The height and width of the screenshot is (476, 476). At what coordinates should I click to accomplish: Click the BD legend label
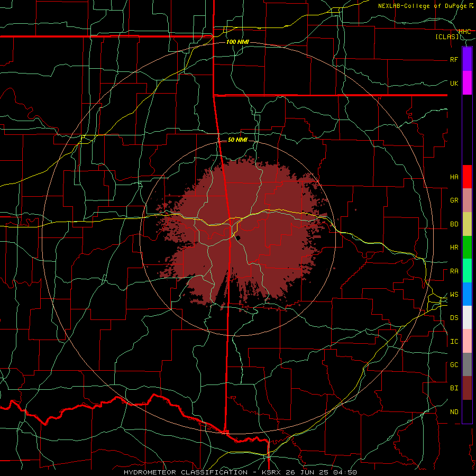pos(454,224)
